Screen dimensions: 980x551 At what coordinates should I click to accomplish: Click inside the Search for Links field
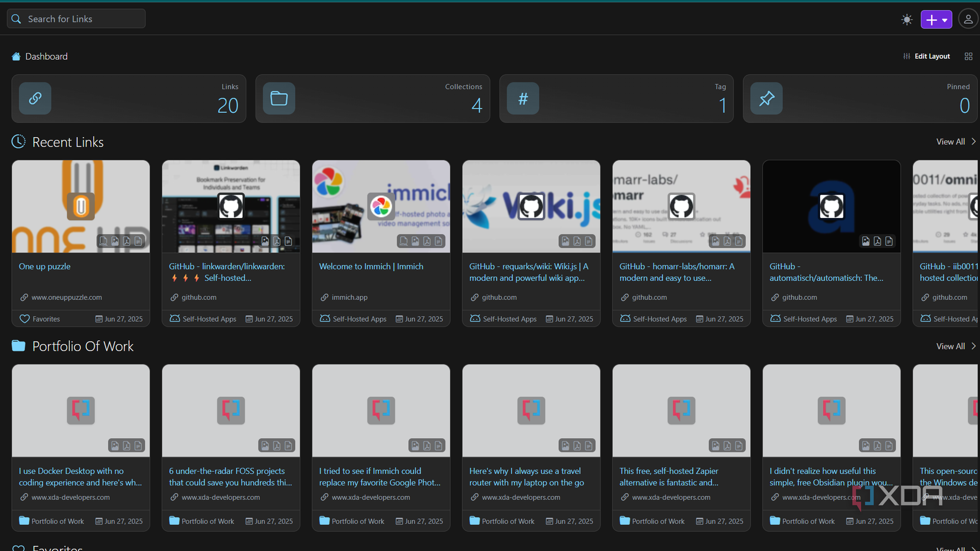(x=77, y=18)
